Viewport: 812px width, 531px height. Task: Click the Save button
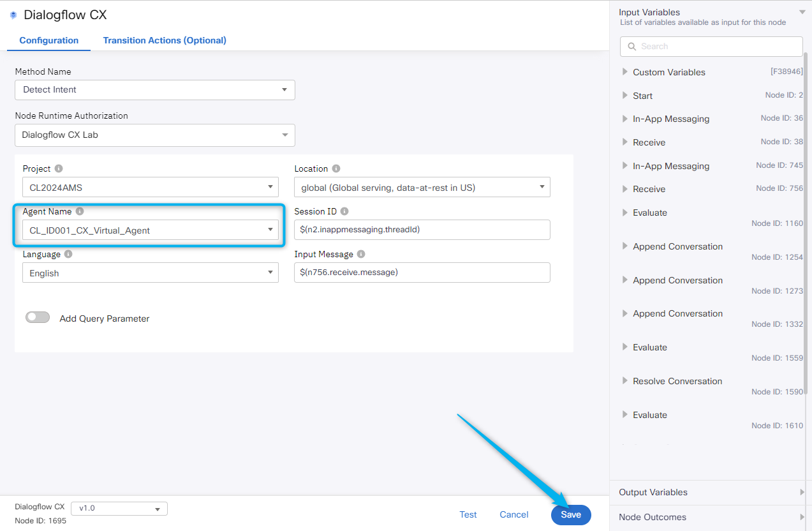coord(571,514)
